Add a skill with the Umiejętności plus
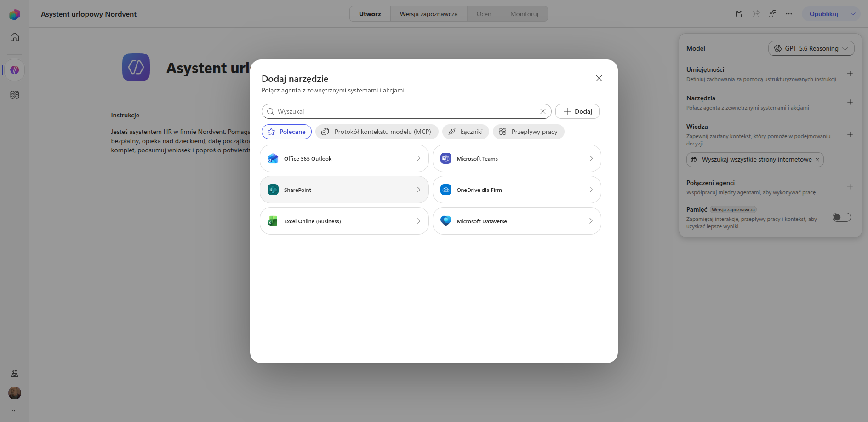 point(850,74)
